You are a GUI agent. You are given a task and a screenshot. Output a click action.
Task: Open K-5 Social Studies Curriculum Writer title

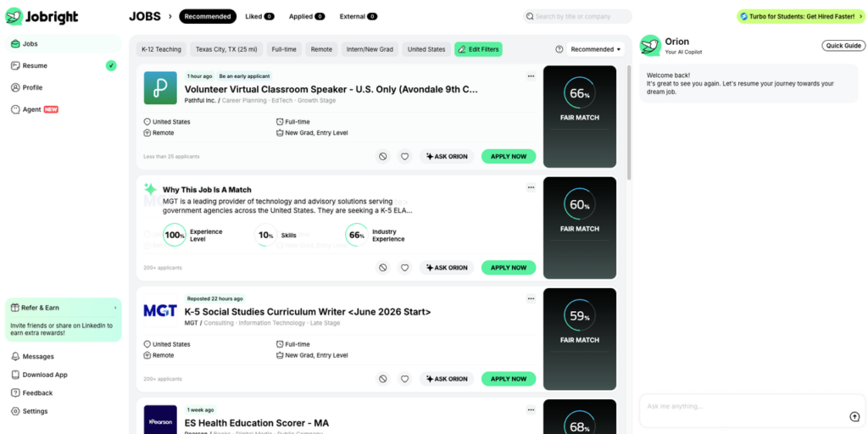click(x=307, y=312)
